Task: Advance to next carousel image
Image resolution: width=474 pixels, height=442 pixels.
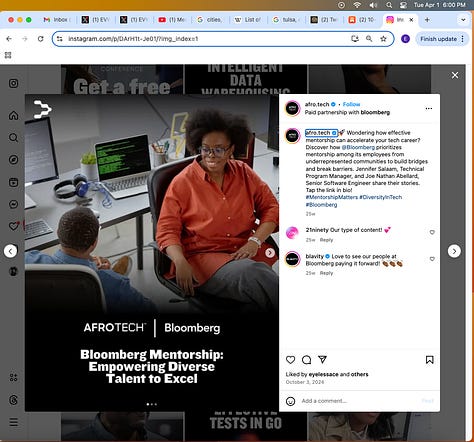Action: coord(270,253)
